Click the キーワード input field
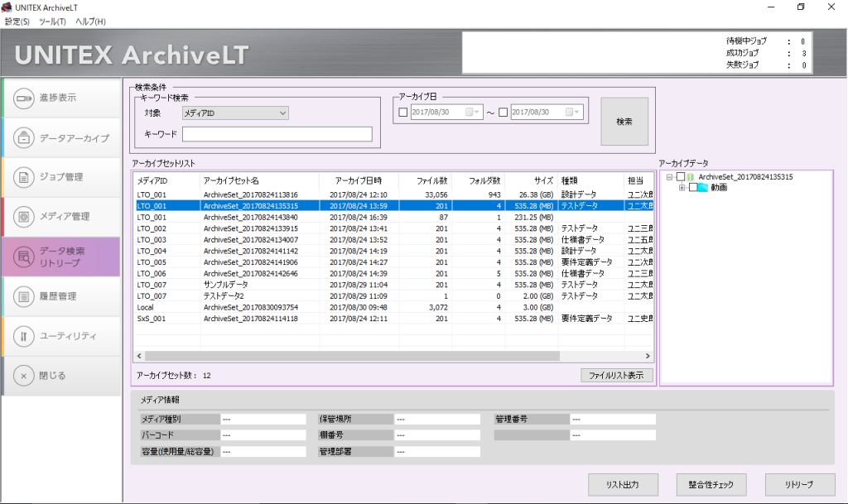The height and width of the screenshot is (504, 848). tap(277, 134)
